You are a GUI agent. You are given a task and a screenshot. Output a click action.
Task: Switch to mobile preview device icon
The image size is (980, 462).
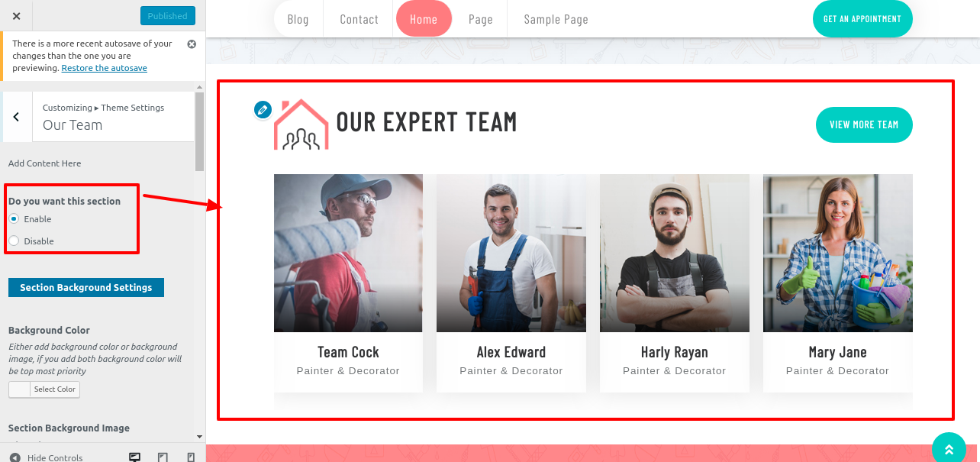(191, 457)
